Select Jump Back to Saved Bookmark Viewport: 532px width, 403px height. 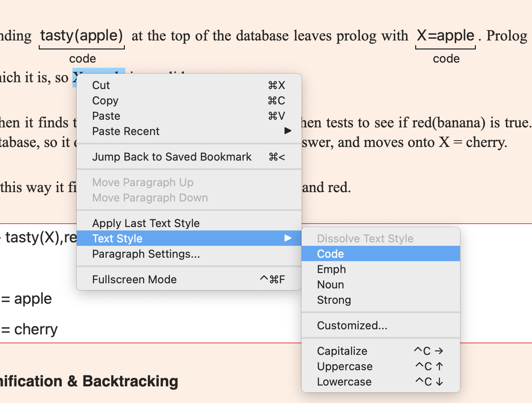point(172,157)
